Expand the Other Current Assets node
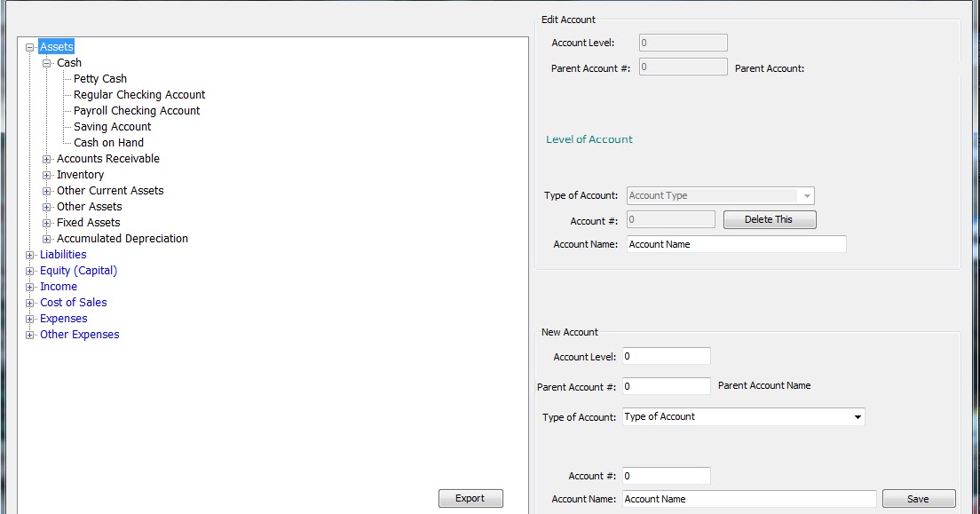The width and height of the screenshot is (980, 514). 46,191
